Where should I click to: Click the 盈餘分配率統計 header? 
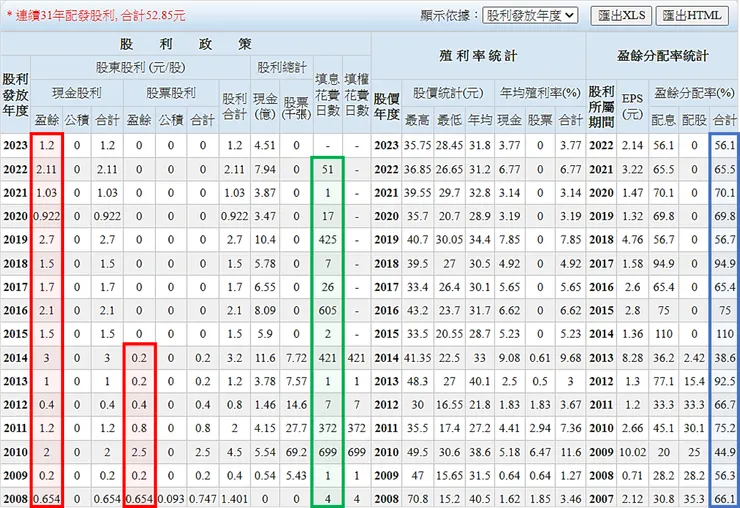tap(663, 56)
